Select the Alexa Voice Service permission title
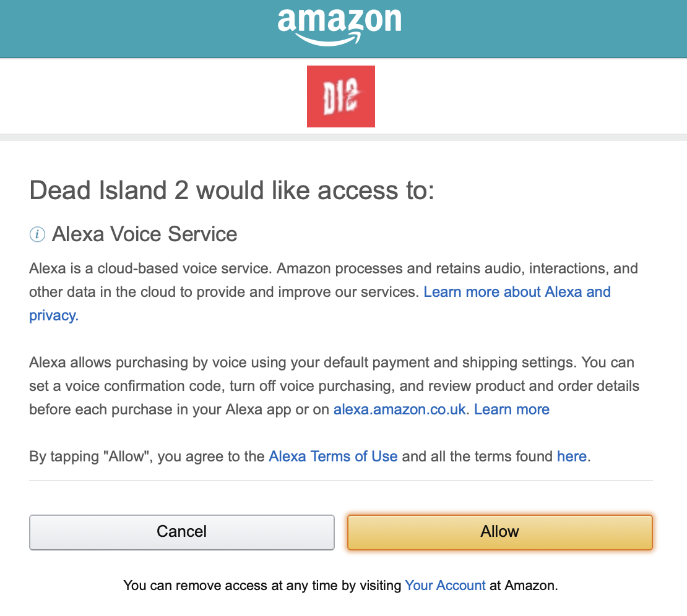The height and width of the screenshot is (616, 687). pyautogui.click(x=145, y=234)
